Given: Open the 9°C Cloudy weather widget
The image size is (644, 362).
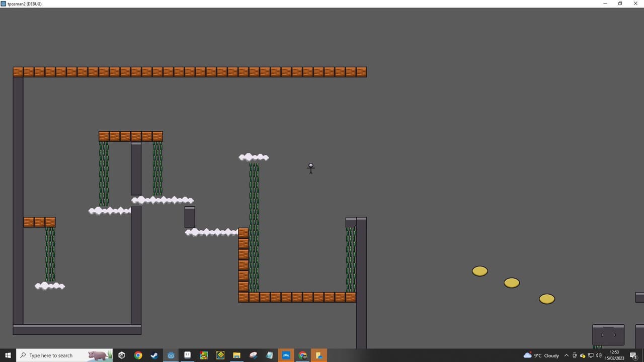Looking at the screenshot, I should click(541, 355).
